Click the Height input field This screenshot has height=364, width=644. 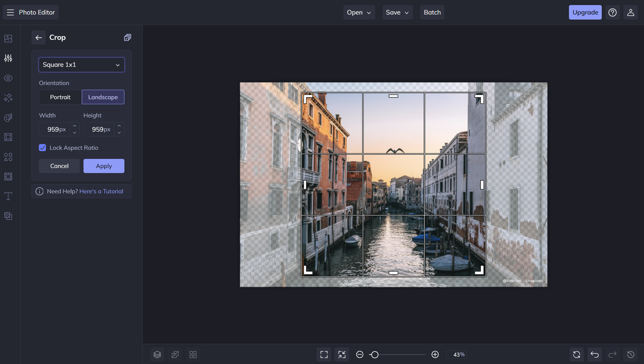tap(99, 129)
